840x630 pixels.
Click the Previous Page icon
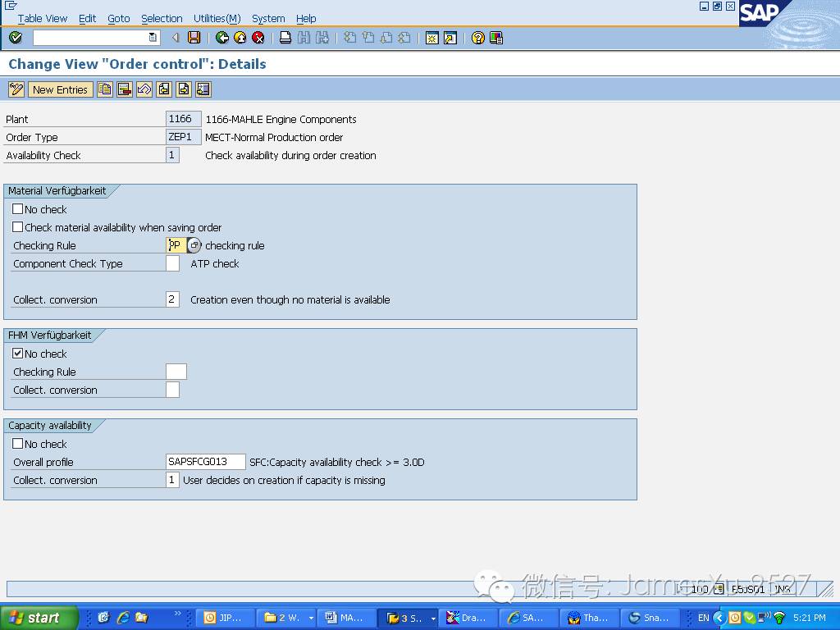pyautogui.click(x=368, y=38)
